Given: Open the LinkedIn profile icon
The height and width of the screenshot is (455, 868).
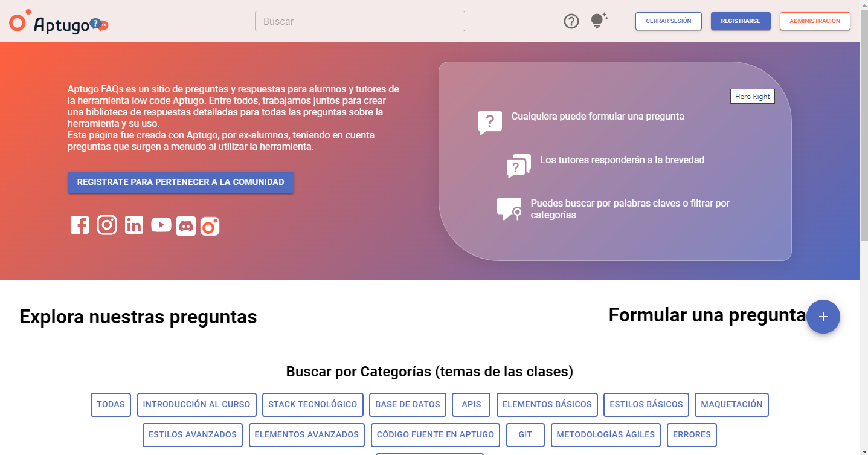Looking at the screenshot, I should click(x=133, y=225).
